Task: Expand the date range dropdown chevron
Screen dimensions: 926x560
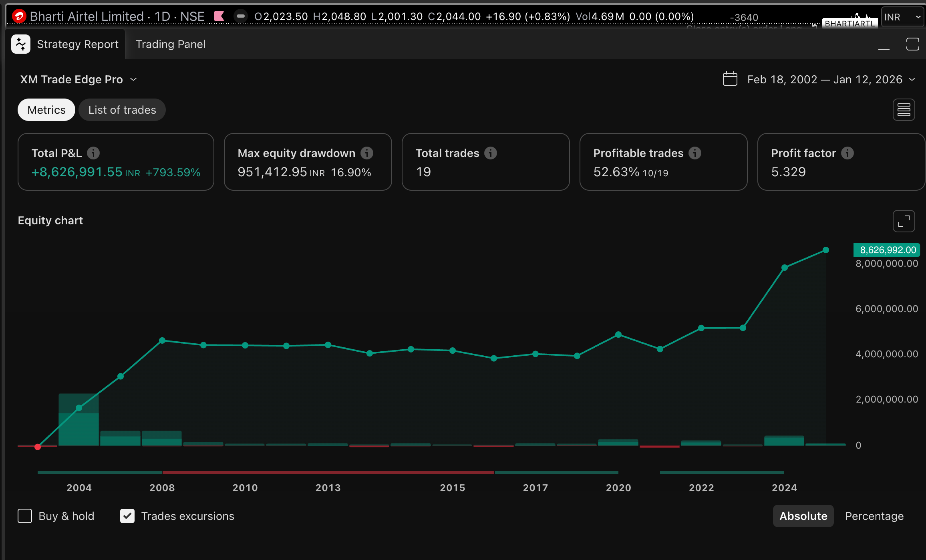Action: [912, 79]
